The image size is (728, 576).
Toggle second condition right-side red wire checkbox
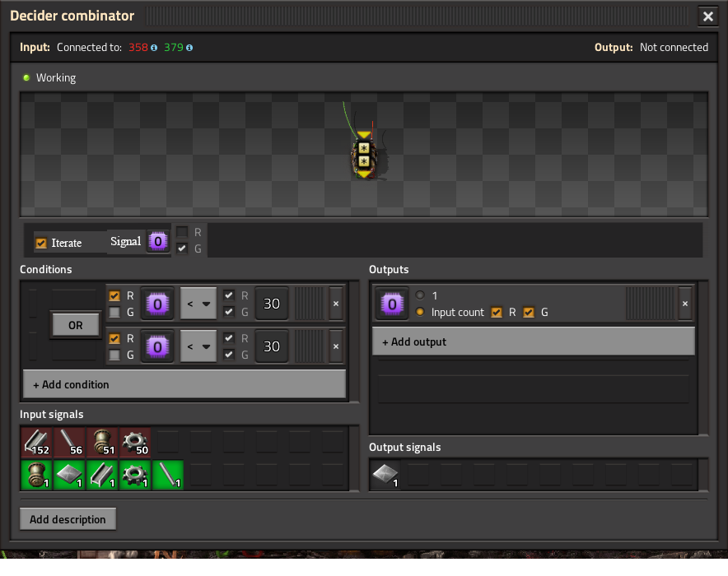click(x=229, y=338)
